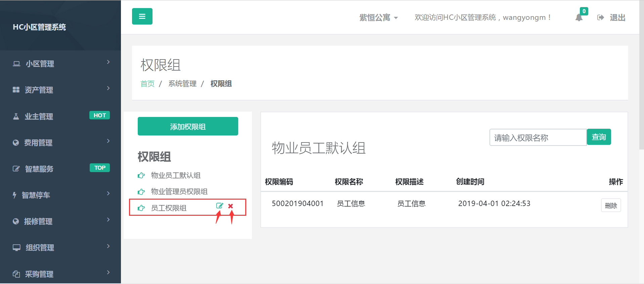Click the permission code 500201904001
This screenshot has height=284, width=644.
[x=298, y=203]
